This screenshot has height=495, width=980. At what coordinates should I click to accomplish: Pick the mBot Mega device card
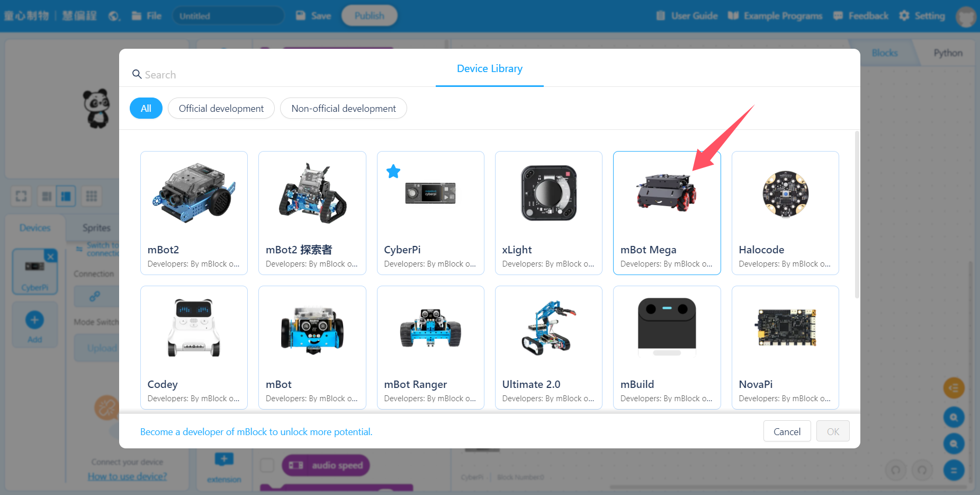(x=667, y=213)
